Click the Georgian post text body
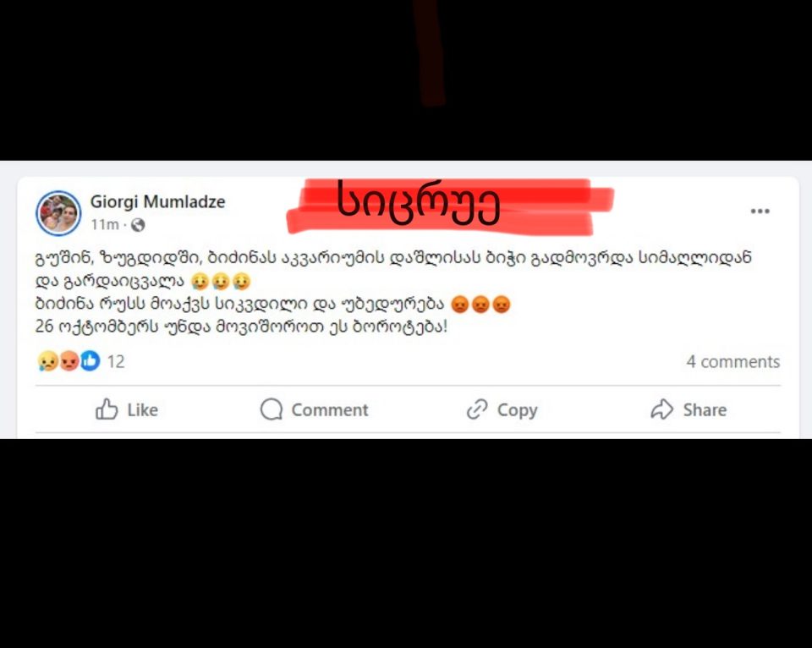The image size is (812, 648). [x=393, y=292]
